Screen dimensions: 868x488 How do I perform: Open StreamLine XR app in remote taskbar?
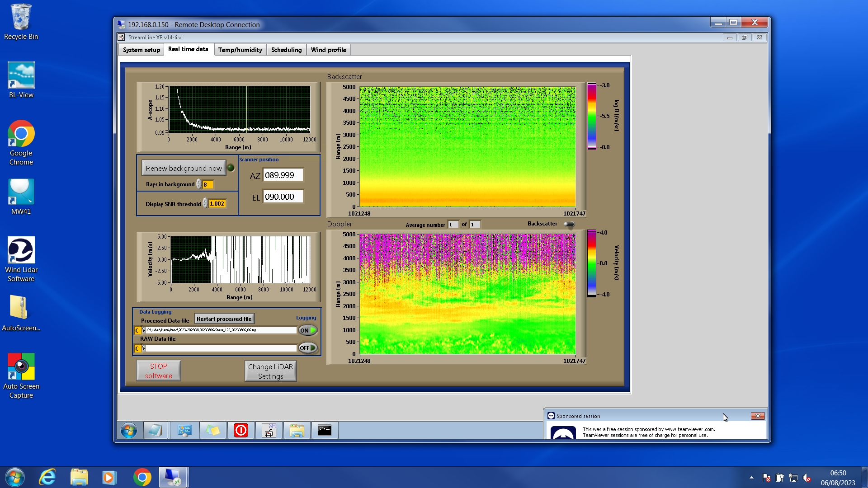point(269,430)
